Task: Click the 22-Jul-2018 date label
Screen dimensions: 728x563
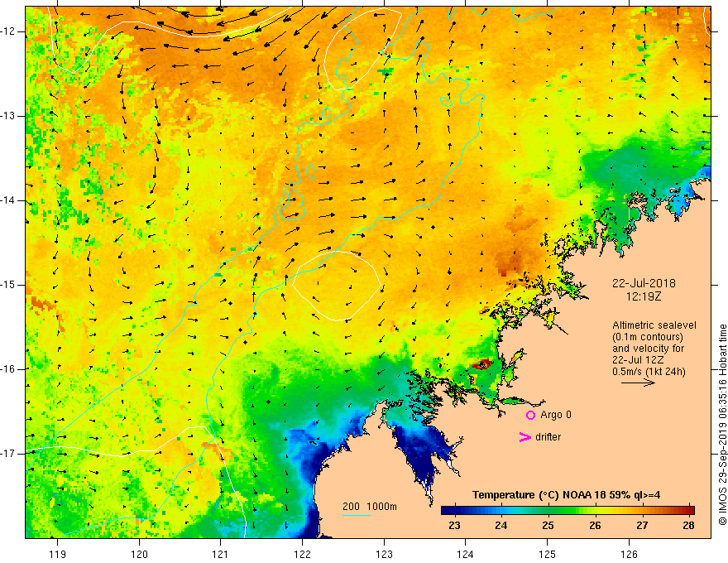Action: [x=644, y=283]
